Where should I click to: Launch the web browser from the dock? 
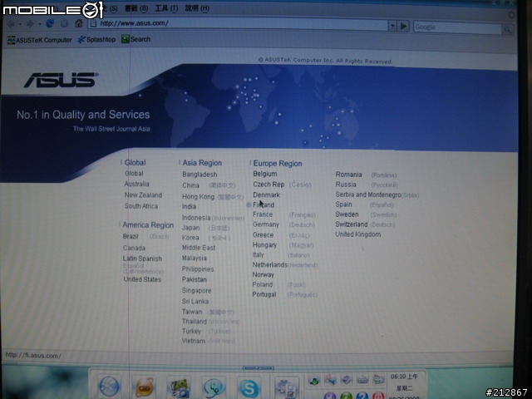tap(109, 386)
